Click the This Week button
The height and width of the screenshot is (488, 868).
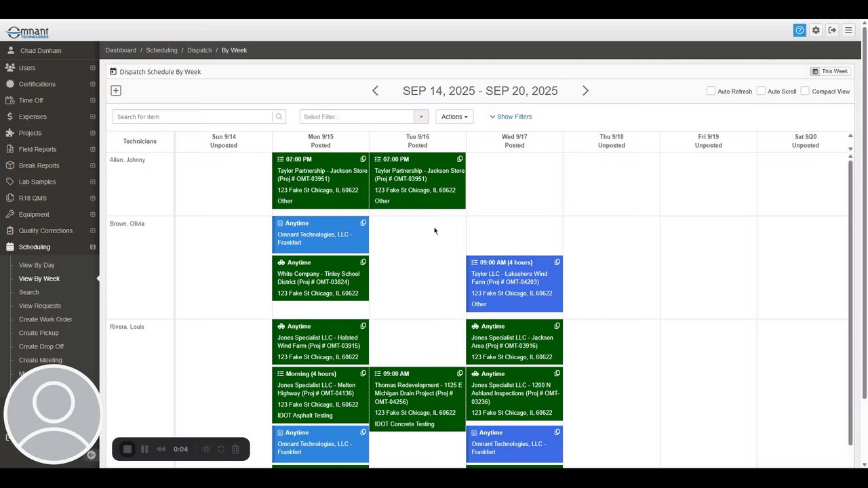coord(830,71)
